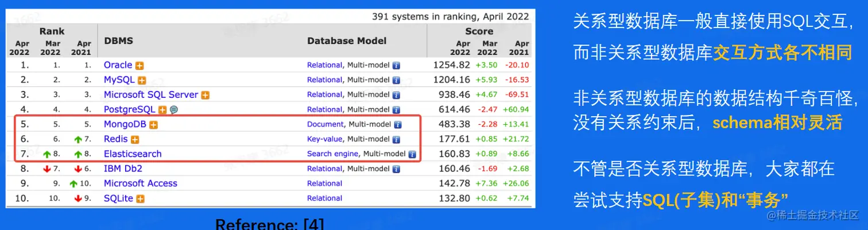Click the plus icon beside MySQL
Screen dimensions: 868x230
(142, 80)
